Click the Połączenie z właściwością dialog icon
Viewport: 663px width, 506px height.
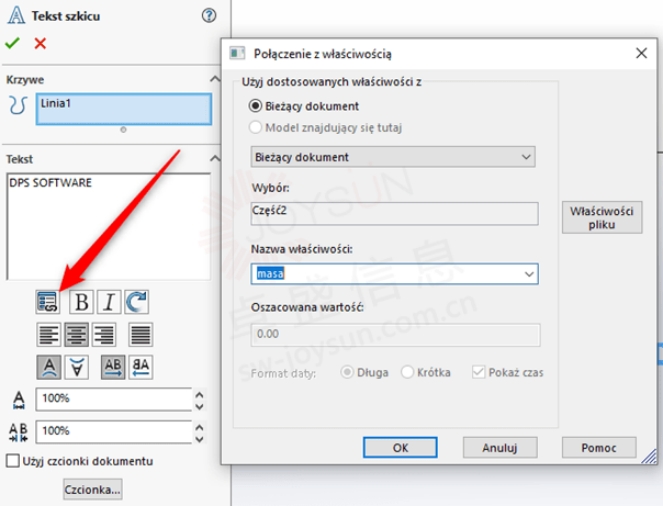tap(237, 53)
